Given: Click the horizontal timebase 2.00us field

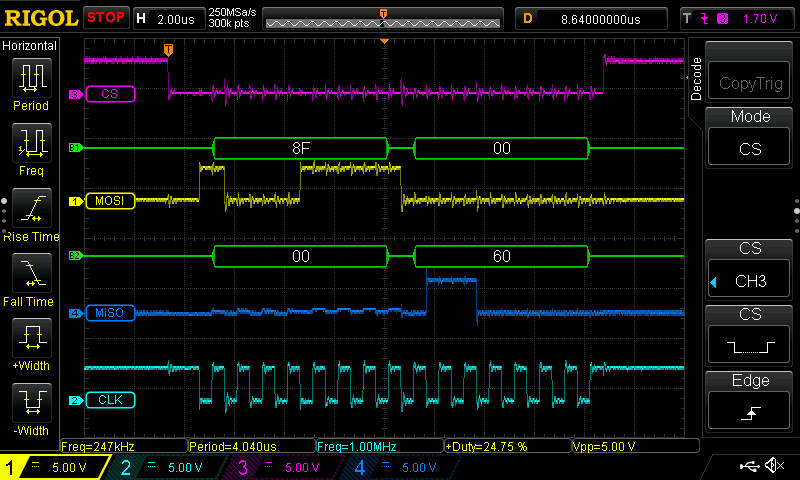Looking at the screenshot, I should click(x=168, y=19).
